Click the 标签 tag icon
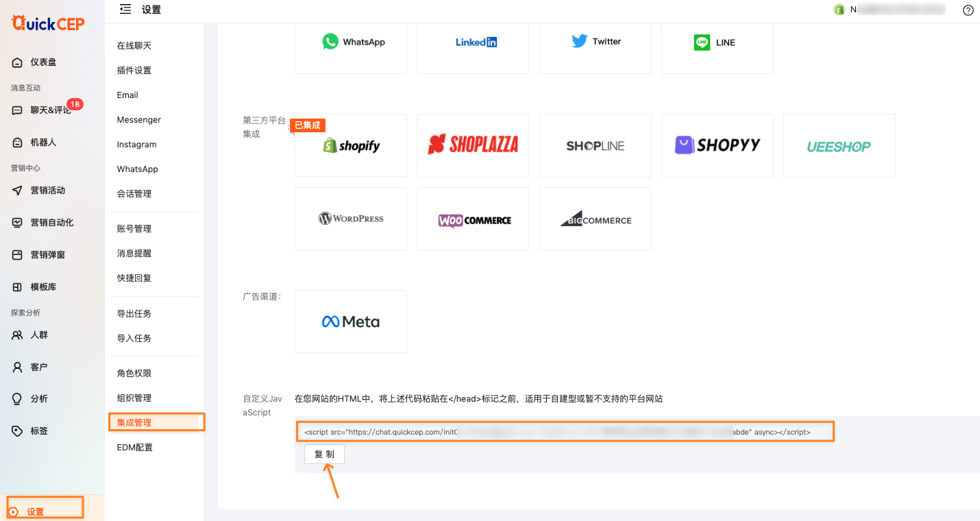This screenshot has width=980, height=521. click(x=18, y=431)
